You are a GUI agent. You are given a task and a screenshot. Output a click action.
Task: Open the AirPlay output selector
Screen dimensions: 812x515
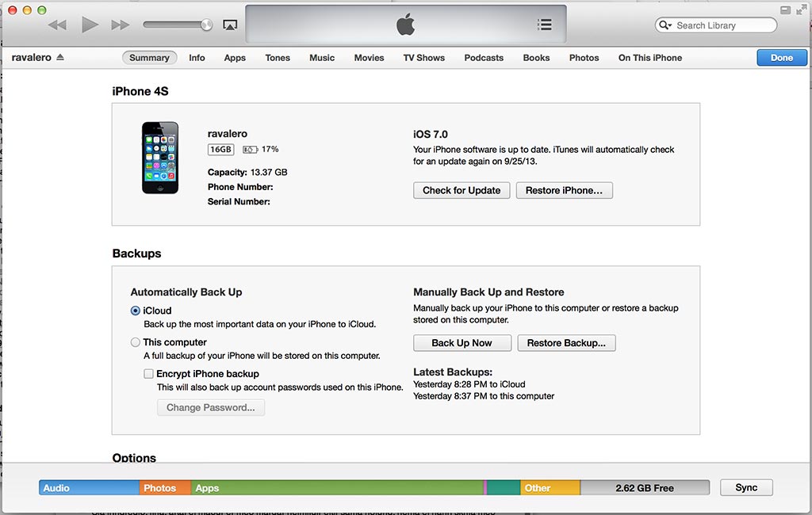point(230,25)
